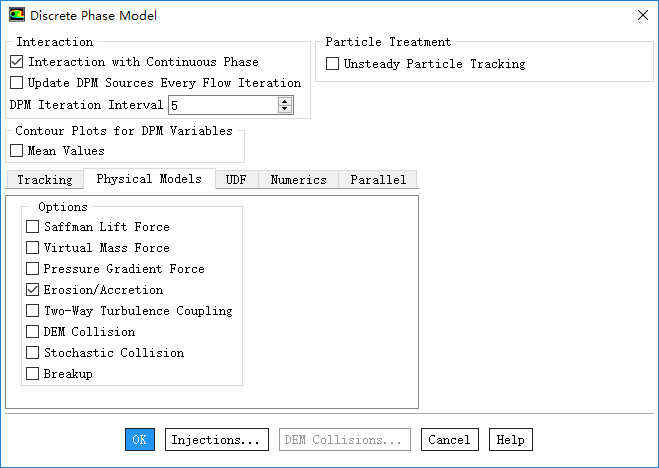Screen dimensions: 659x468
Task: Enable Saffman Lift Force
Action: point(33,227)
